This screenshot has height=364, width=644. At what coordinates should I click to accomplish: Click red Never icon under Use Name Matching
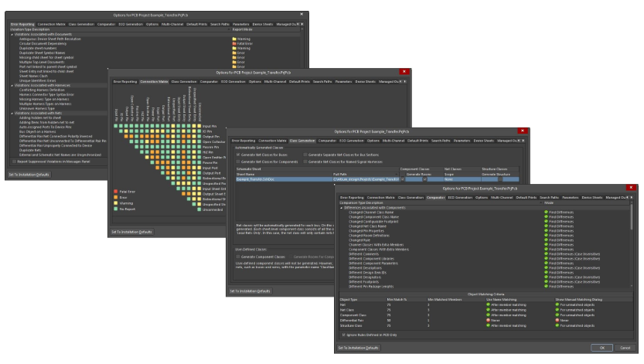489,320
